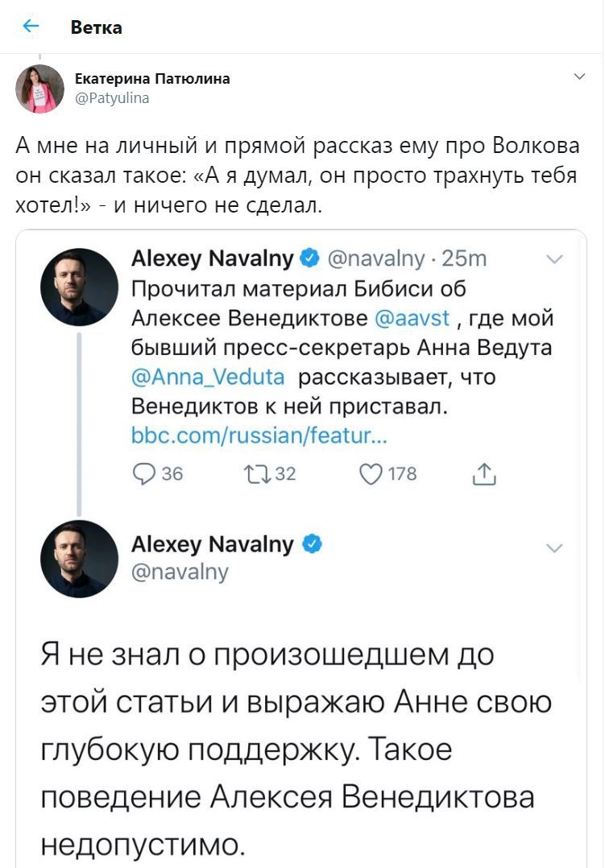605x868 pixels.
Task: Click Navalny's avatar in the quoted tweet
Action: coord(80,287)
